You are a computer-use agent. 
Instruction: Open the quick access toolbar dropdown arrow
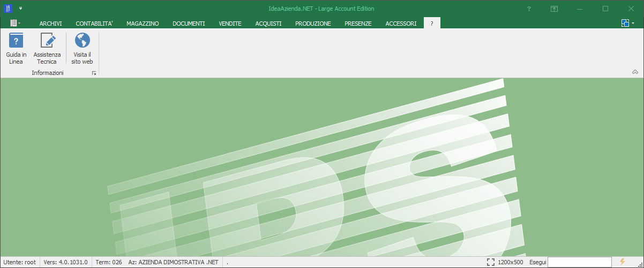coord(20,9)
